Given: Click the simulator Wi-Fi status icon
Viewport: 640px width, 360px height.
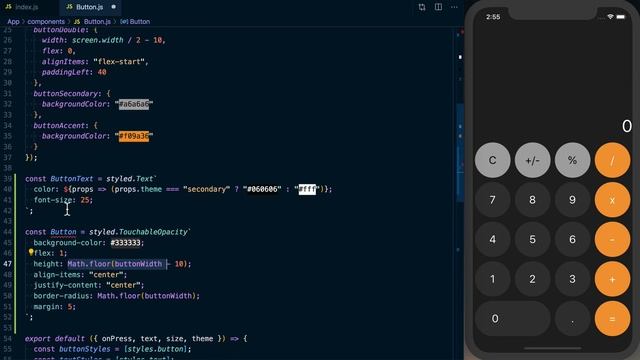Looking at the screenshot, I should click(610, 17).
